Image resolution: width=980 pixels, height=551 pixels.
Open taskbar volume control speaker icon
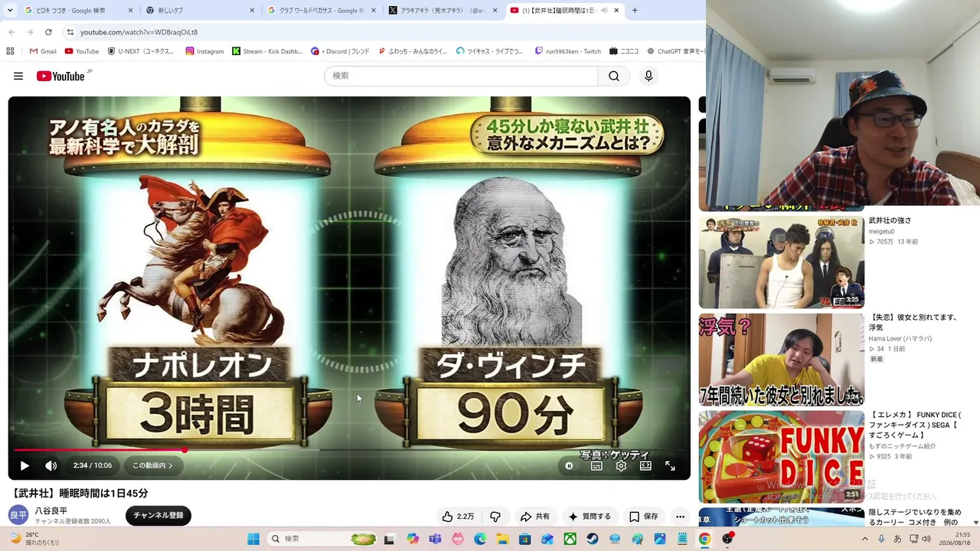coord(926,539)
